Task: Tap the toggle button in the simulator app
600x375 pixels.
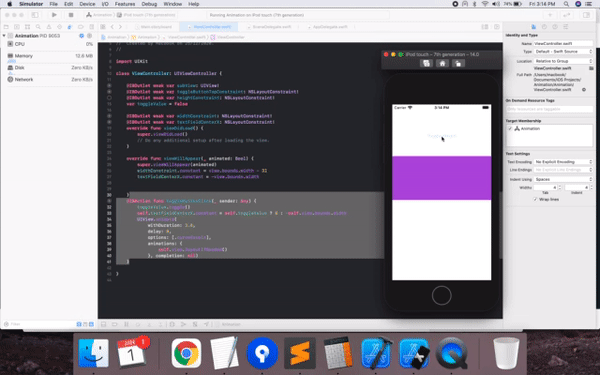Action: tap(442, 136)
